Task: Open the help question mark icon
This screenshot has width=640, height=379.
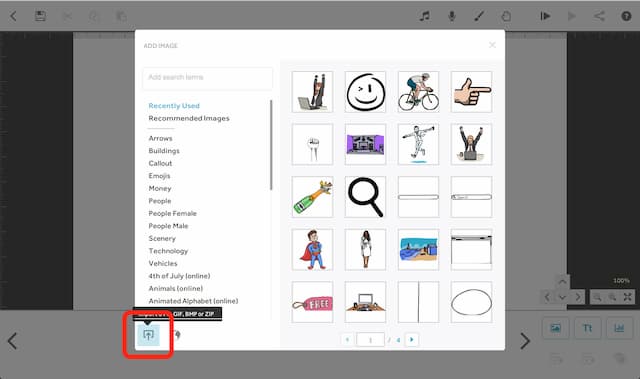Action: tap(626, 16)
